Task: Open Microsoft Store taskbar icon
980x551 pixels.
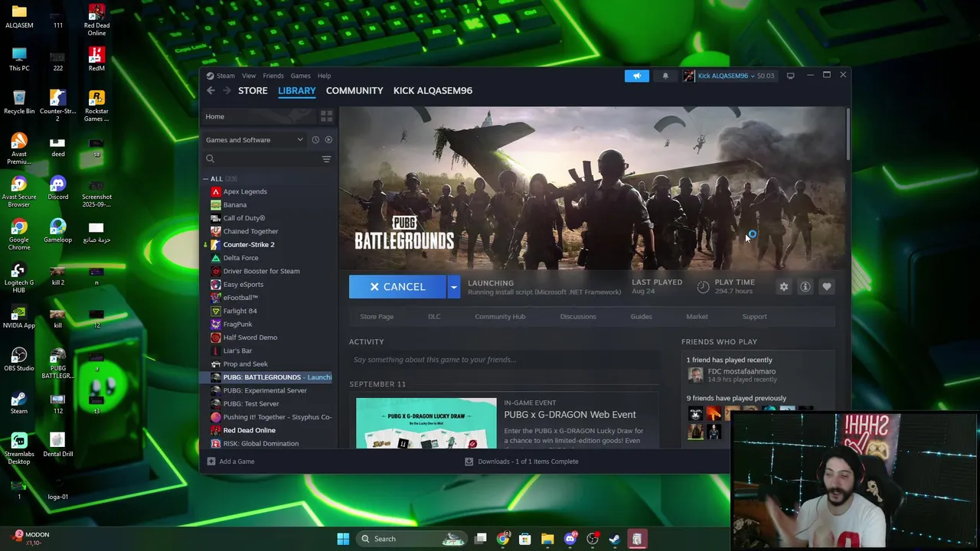Action: pos(525,539)
